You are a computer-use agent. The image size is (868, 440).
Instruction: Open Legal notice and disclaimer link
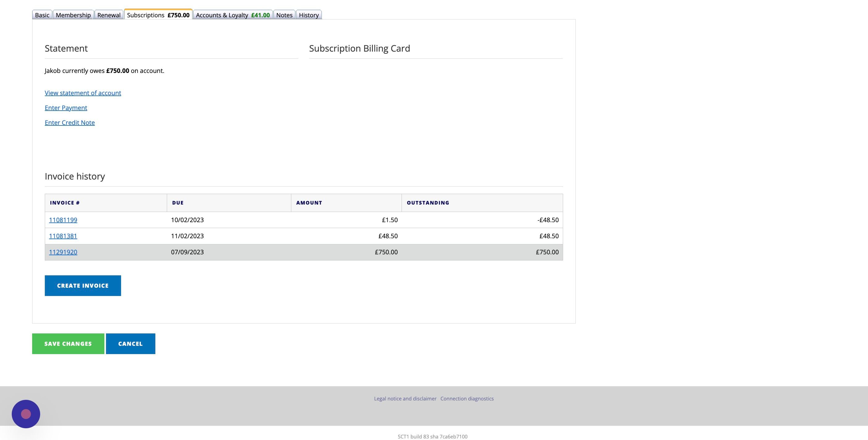[x=405, y=399]
